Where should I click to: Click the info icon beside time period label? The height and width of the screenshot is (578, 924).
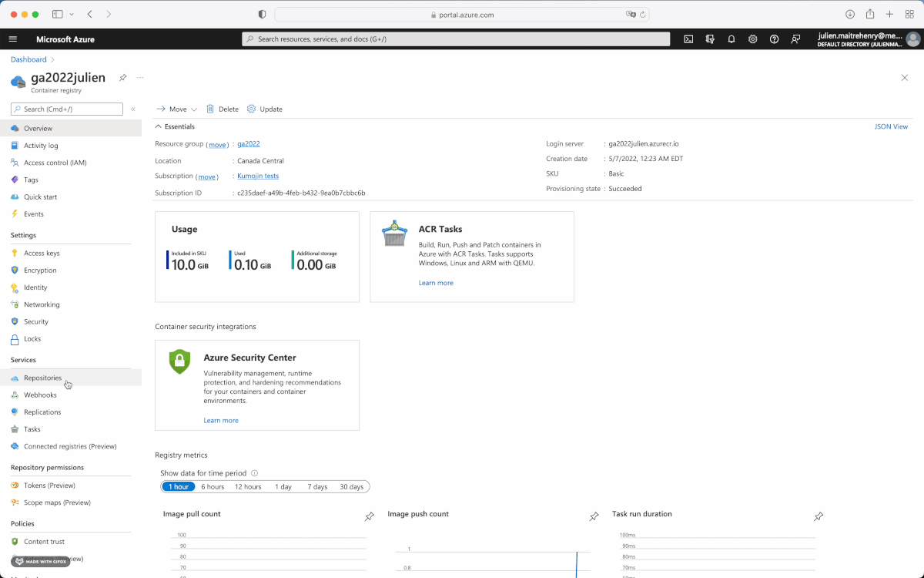255,473
